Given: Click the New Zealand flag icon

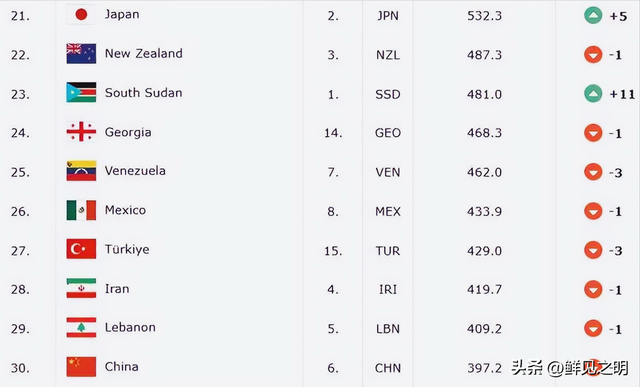Looking at the screenshot, I should pyautogui.click(x=81, y=53).
